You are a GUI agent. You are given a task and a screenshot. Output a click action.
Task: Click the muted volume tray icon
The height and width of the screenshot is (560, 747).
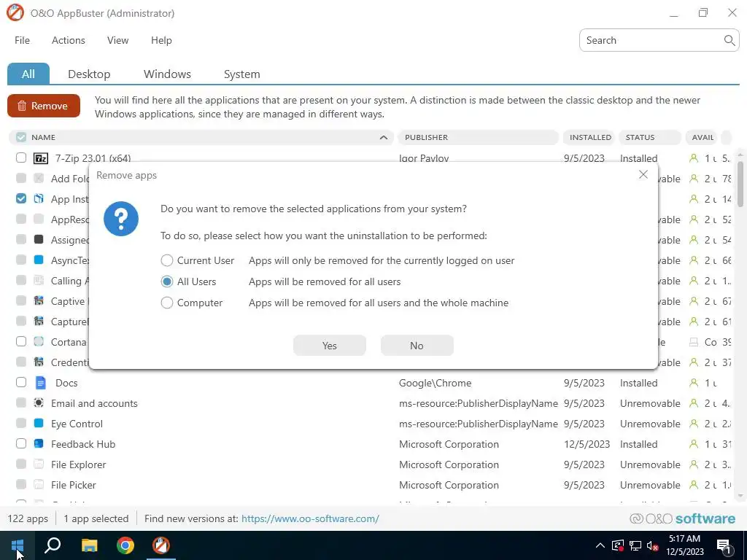tap(653, 545)
